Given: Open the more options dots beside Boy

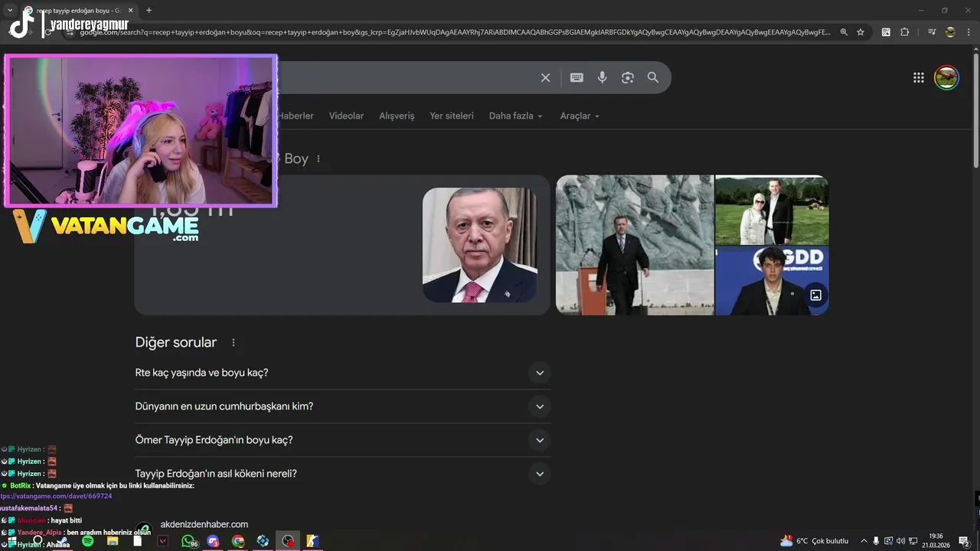Looking at the screenshot, I should [x=318, y=158].
